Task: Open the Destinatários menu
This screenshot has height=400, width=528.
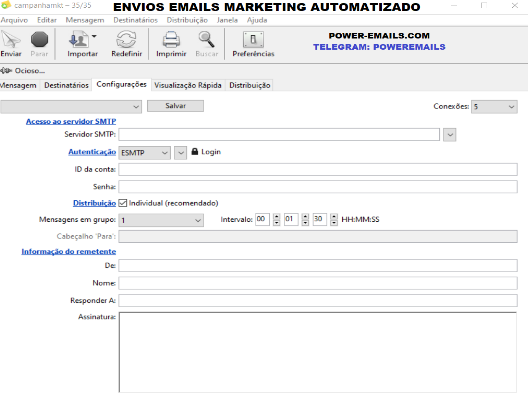Action: click(135, 20)
